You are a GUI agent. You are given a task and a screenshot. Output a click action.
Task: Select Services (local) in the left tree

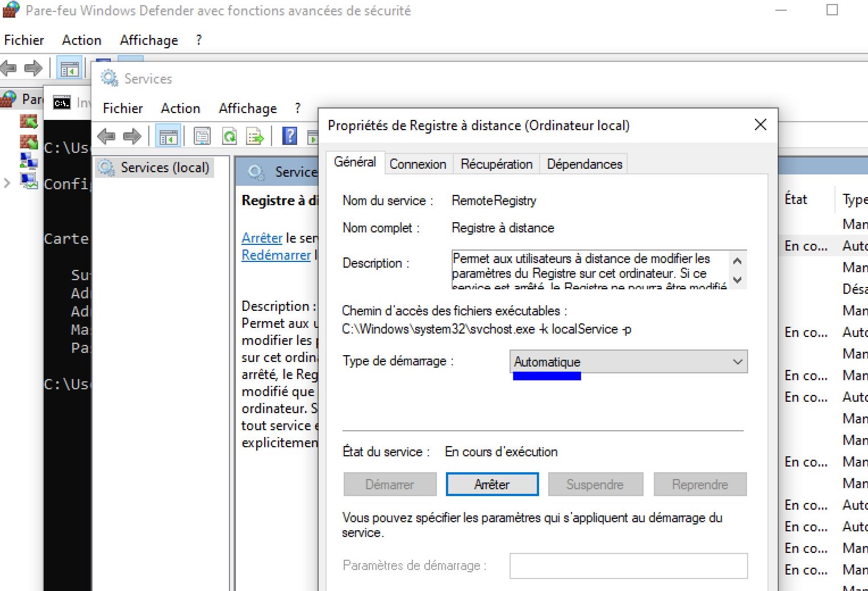click(164, 168)
